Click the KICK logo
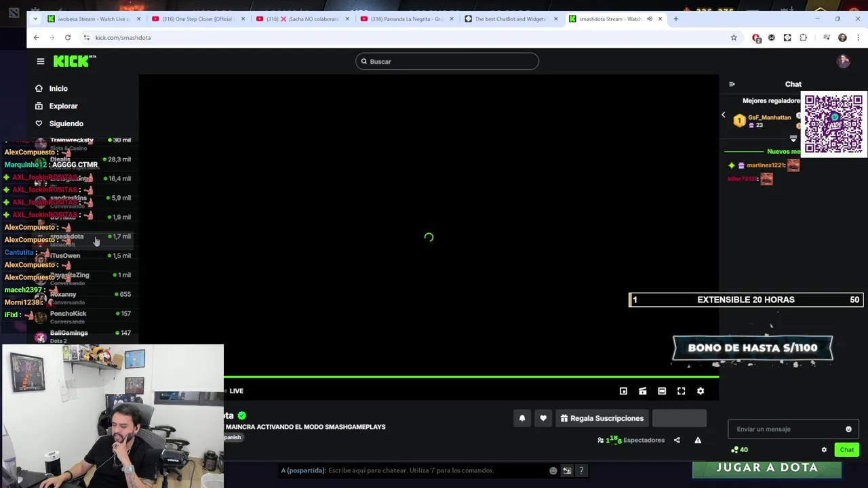 coord(75,61)
